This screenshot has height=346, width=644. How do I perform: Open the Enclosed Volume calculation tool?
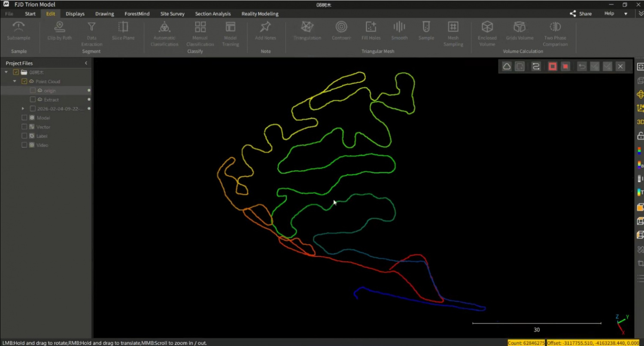pos(487,27)
